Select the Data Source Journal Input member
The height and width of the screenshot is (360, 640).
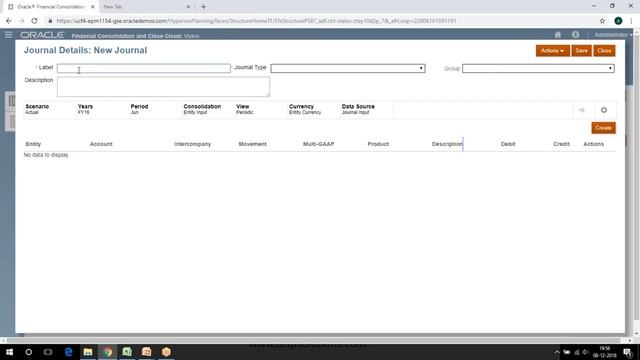[x=358, y=109]
